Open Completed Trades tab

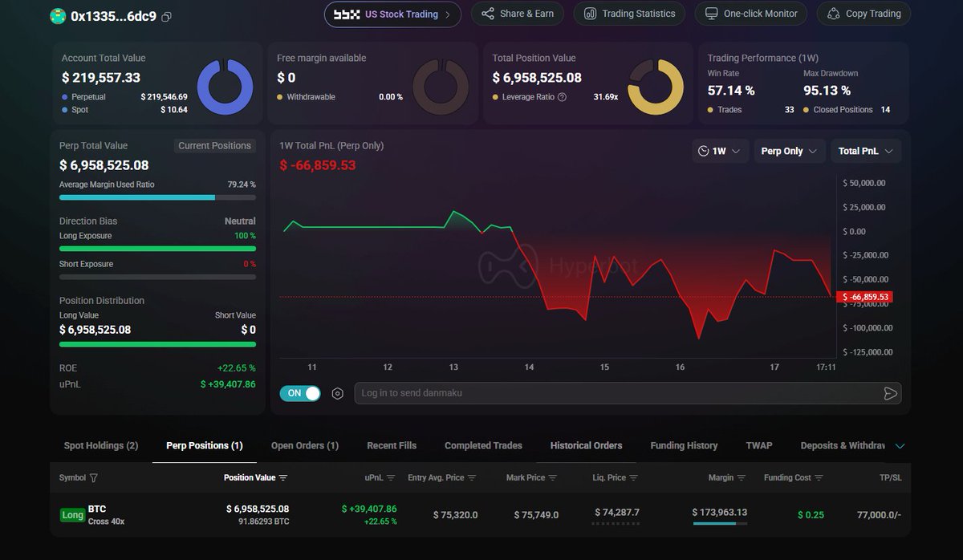(483, 445)
